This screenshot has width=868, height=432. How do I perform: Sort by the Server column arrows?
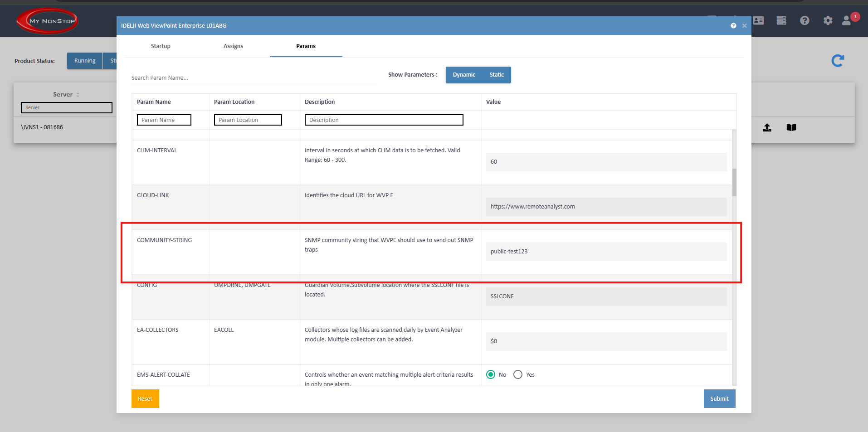point(78,95)
